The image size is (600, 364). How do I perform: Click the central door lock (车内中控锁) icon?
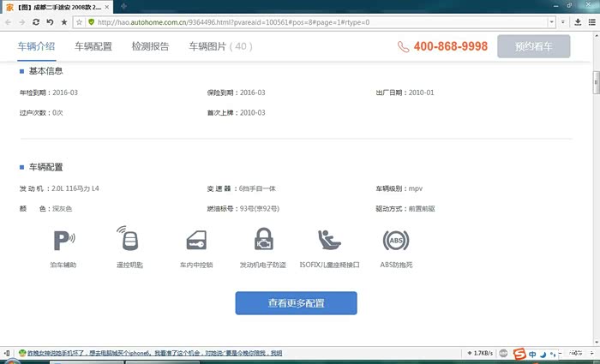pyautogui.click(x=196, y=241)
